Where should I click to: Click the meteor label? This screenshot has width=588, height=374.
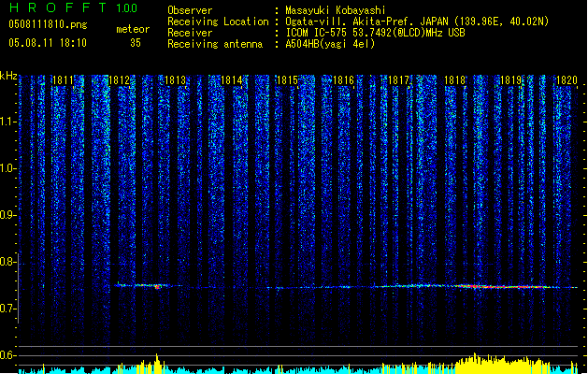133,29
